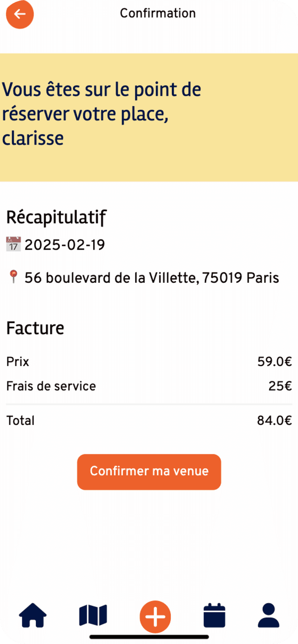Screen dimensions: 298x644
Task: Select the boulevard de la Villette address
Action: coord(152,278)
